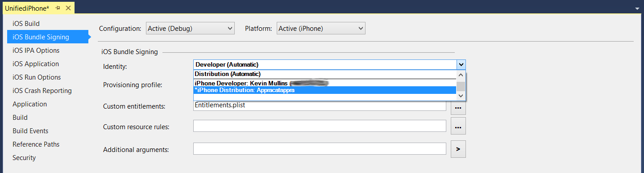Open the additional arguments macro button
This screenshot has height=173, width=644.
click(458, 149)
